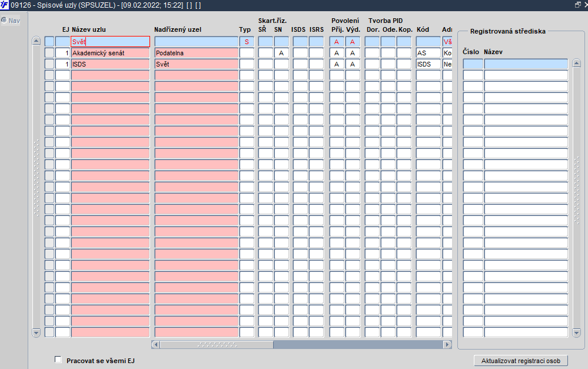Click the up arrow of the nodes list scrollbar
This screenshot has width=588, height=369.
click(36, 41)
